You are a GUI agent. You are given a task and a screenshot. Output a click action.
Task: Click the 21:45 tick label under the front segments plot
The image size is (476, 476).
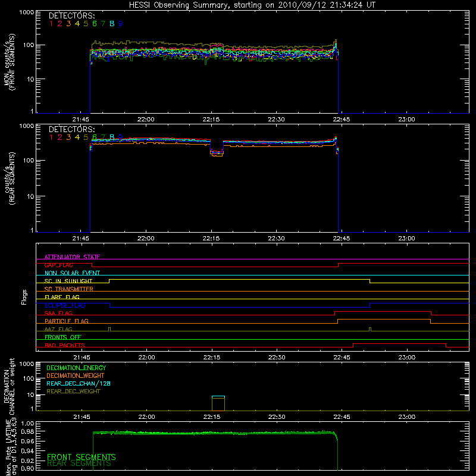[81, 120]
